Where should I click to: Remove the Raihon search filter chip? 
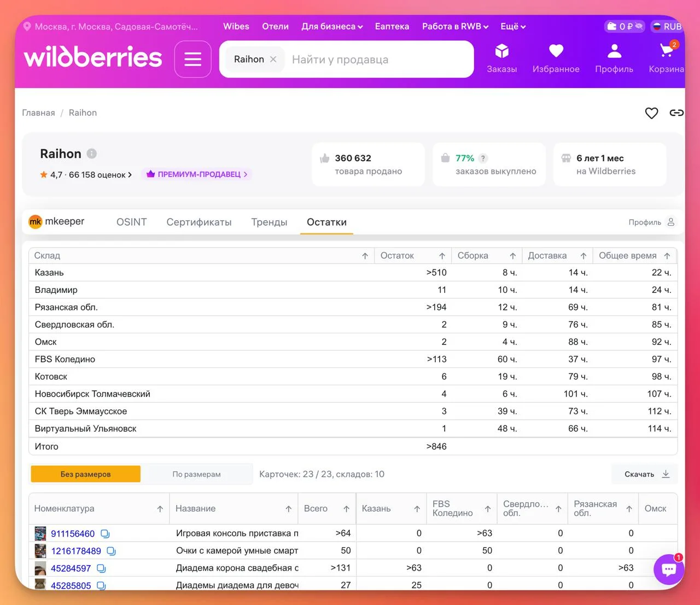(x=273, y=59)
